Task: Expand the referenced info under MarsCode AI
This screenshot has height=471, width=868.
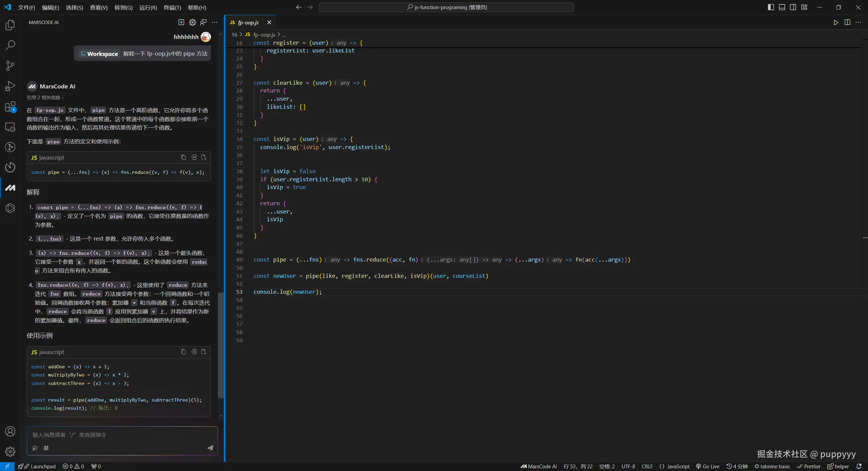Action: [x=45, y=98]
